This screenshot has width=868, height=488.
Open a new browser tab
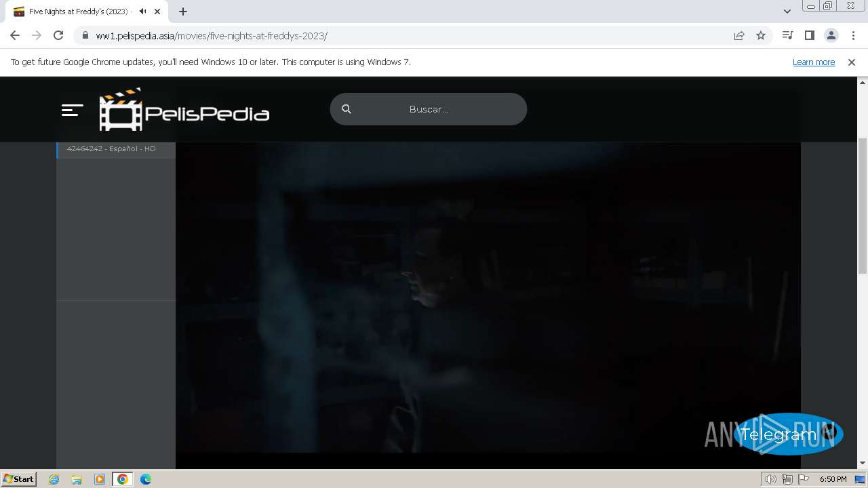tap(183, 12)
